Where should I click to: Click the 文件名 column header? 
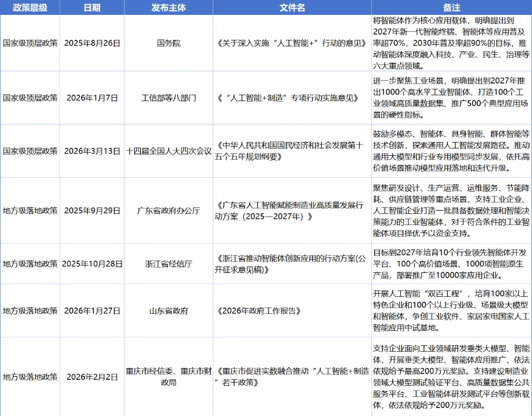pos(292,7)
